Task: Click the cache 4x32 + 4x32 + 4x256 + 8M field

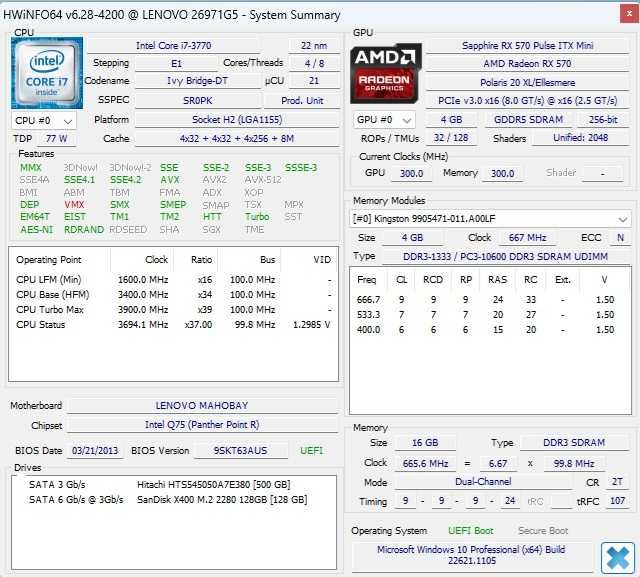Action: (237, 139)
